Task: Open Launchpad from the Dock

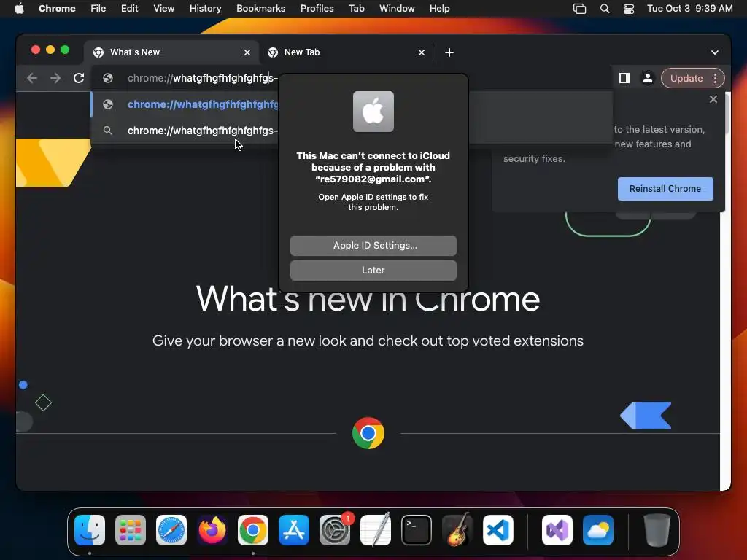Action: (131, 530)
